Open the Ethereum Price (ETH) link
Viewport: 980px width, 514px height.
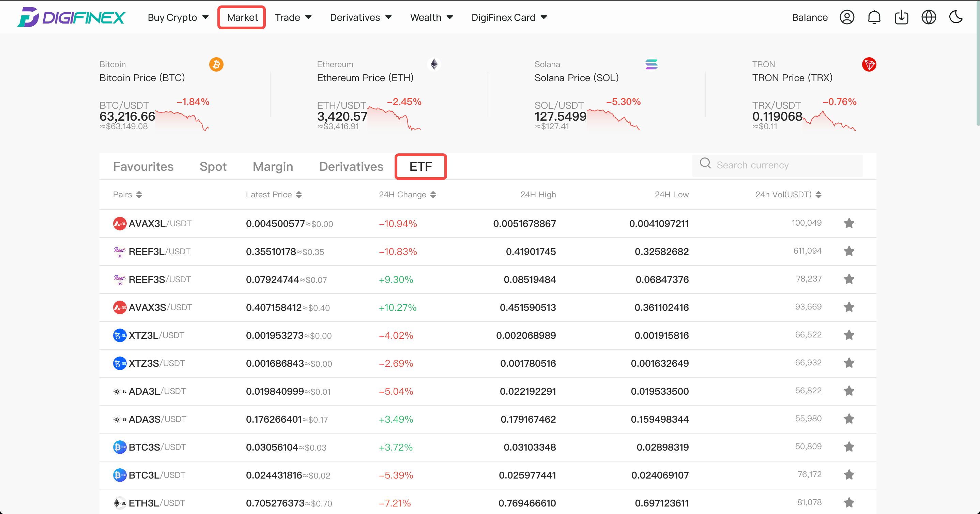coord(365,78)
